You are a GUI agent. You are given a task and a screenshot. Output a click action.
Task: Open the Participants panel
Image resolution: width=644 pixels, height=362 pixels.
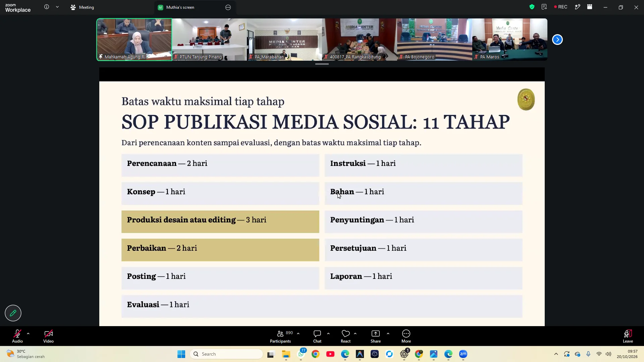[281, 336]
